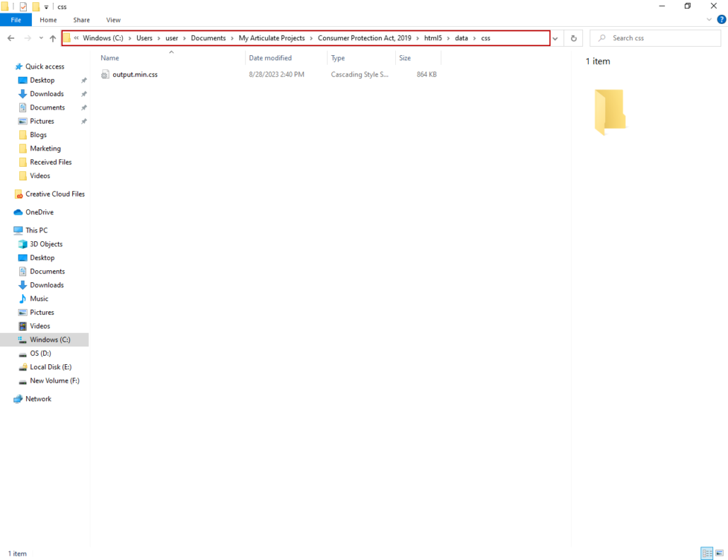This screenshot has height=560, width=728.
Task: Open dropdown arrow after html5 breadcrumb
Action: click(x=449, y=38)
